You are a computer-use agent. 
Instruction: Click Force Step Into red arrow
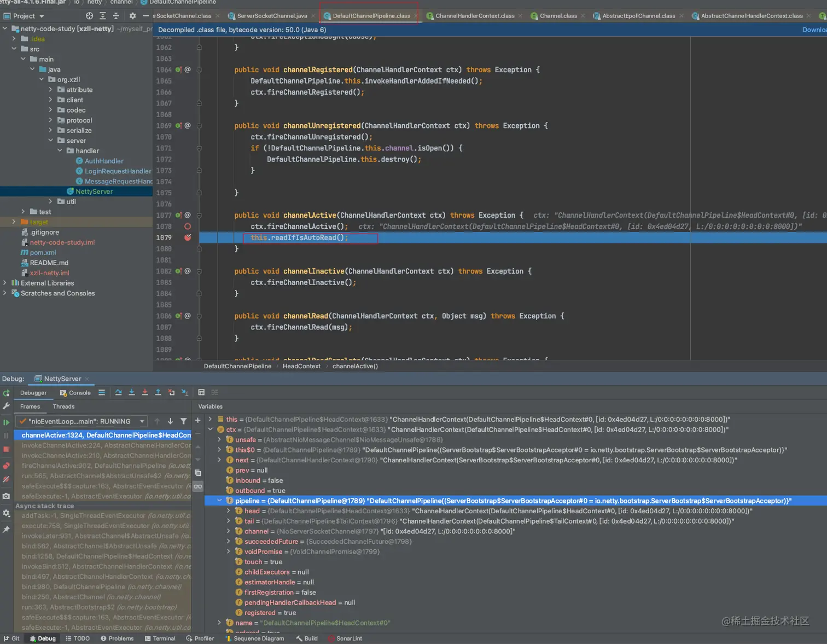point(144,392)
